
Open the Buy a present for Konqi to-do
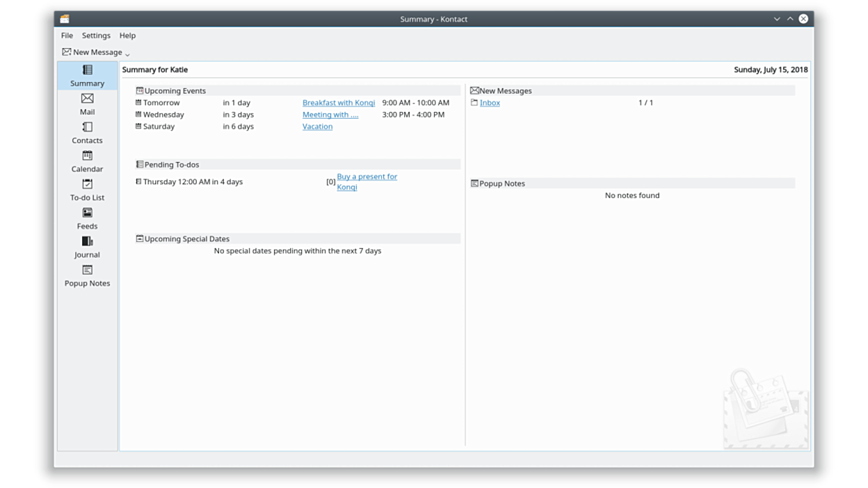tap(367, 177)
